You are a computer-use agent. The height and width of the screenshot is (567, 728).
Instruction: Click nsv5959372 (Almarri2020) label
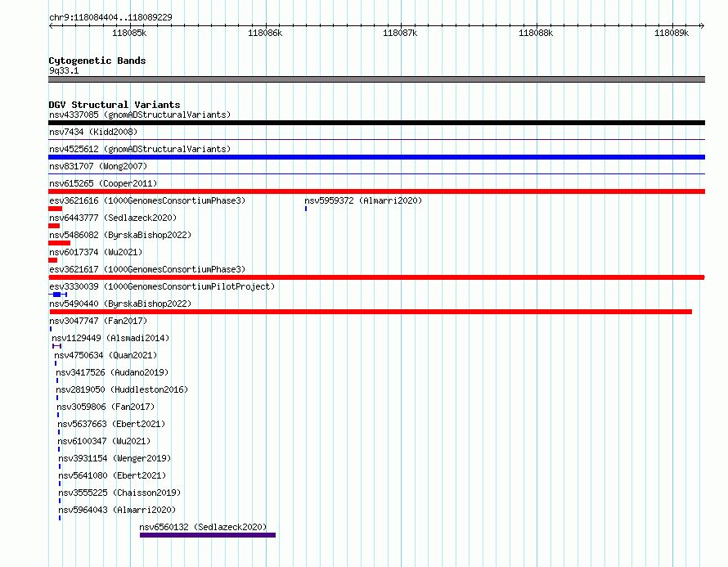click(363, 200)
